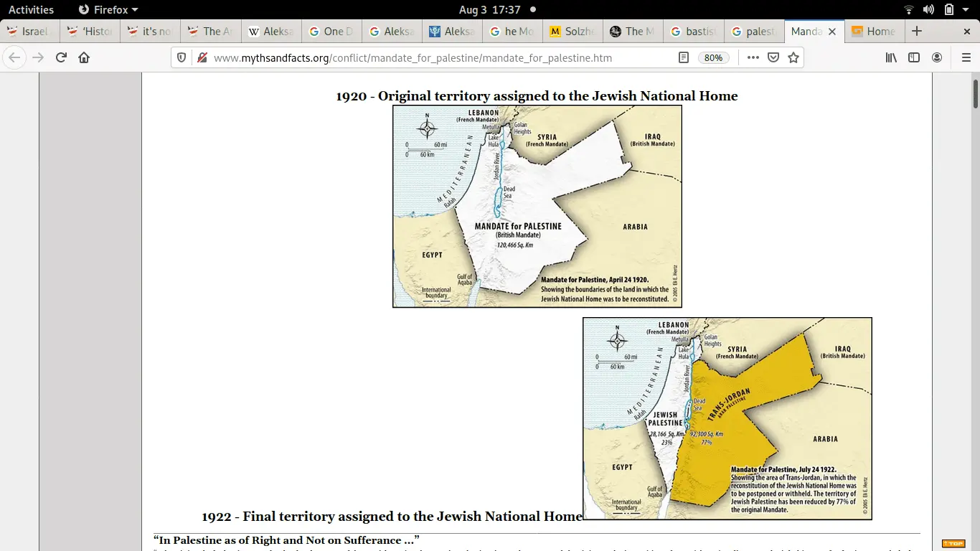The image size is (980, 551).
Task: Open page actions three-dot menu
Action: pyautogui.click(x=753, y=57)
